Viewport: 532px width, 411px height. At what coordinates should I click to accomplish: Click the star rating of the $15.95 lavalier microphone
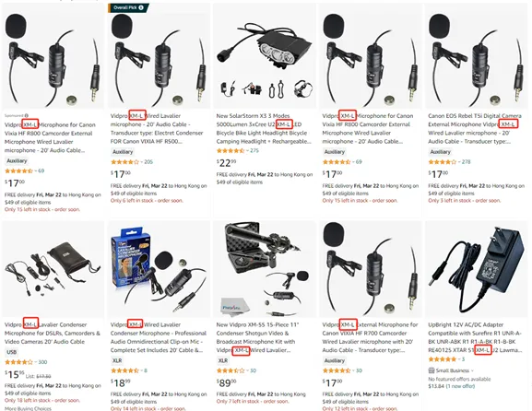click(x=18, y=362)
